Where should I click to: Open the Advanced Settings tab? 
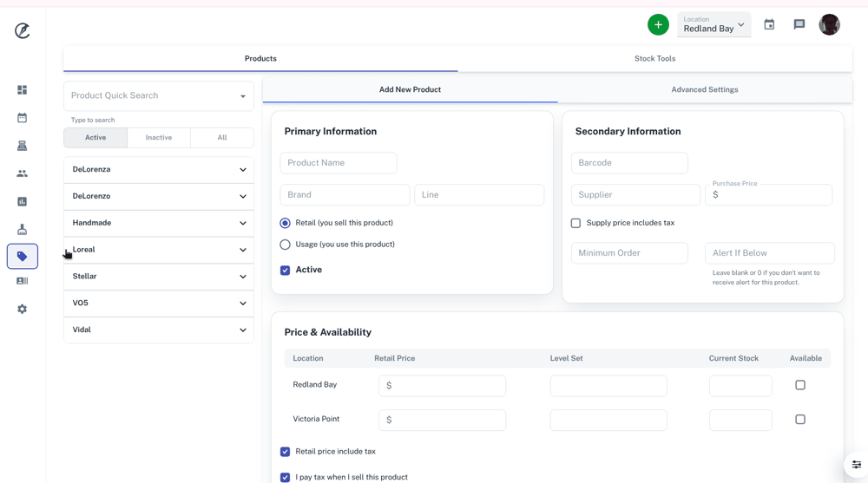(x=704, y=89)
